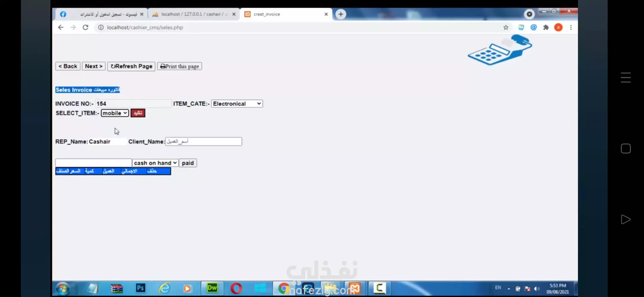Open the XAMPP taskbar icon
Screen dimensions: 644x297
pyautogui.click(x=355, y=288)
